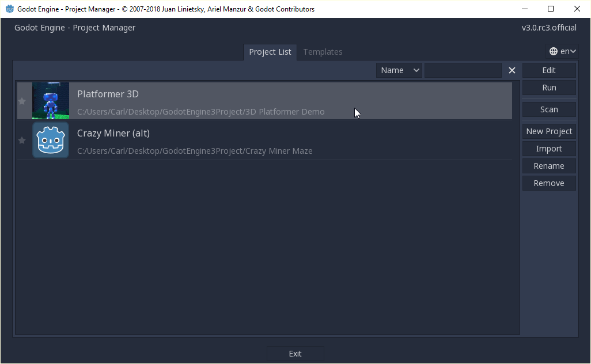The width and height of the screenshot is (591, 364).
Task: Select the Platformer 3D project title
Action: tap(108, 94)
